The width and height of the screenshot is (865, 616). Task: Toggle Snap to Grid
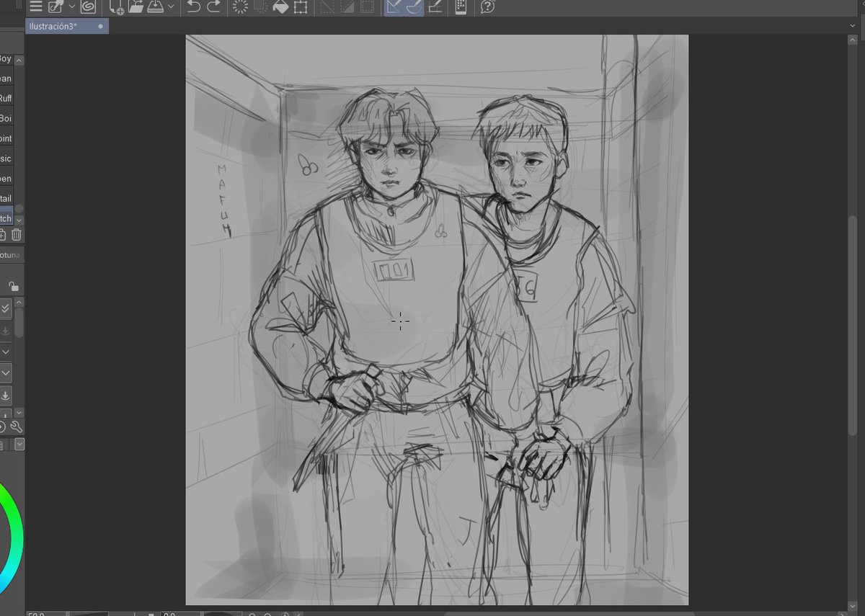tap(435, 7)
